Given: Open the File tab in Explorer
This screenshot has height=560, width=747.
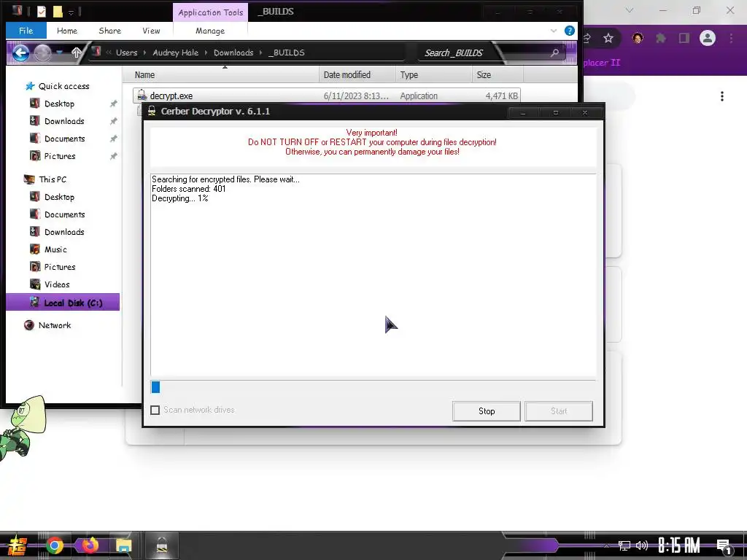Looking at the screenshot, I should (26, 31).
